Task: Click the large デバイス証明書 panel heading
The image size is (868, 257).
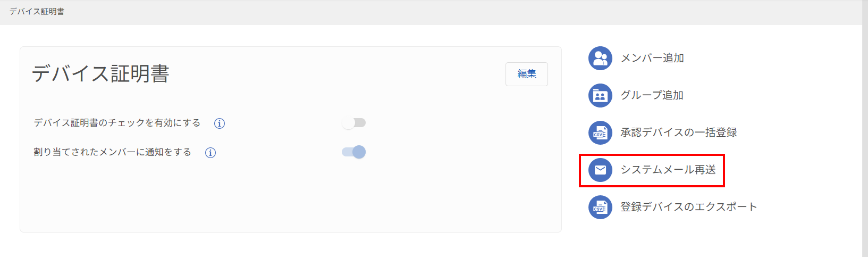Action: 100,74
